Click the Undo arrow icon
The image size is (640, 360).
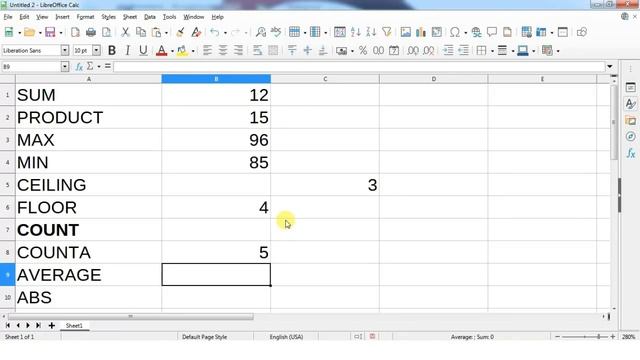(x=215, y=32)
